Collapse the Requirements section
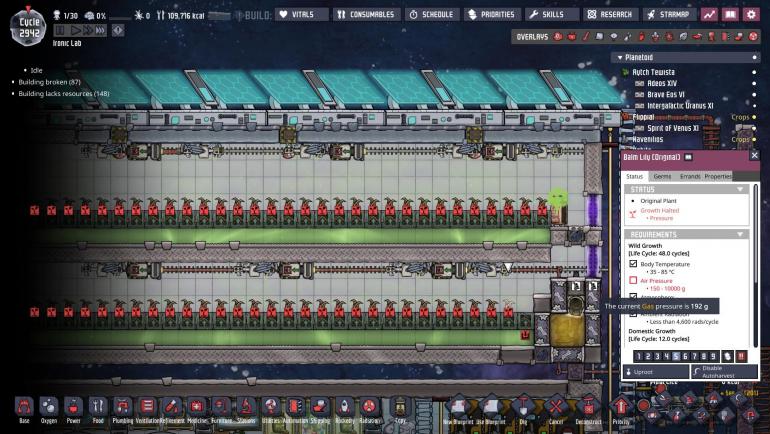Image resolution: width=770 pixels, height=434 pixels. point(740,234)
